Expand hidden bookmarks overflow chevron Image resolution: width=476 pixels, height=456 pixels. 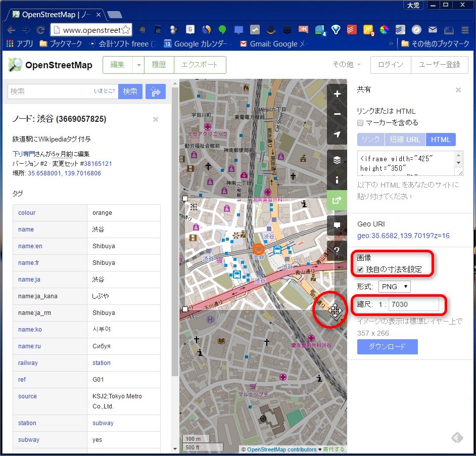pyautogui.click(x=391, y=44)
